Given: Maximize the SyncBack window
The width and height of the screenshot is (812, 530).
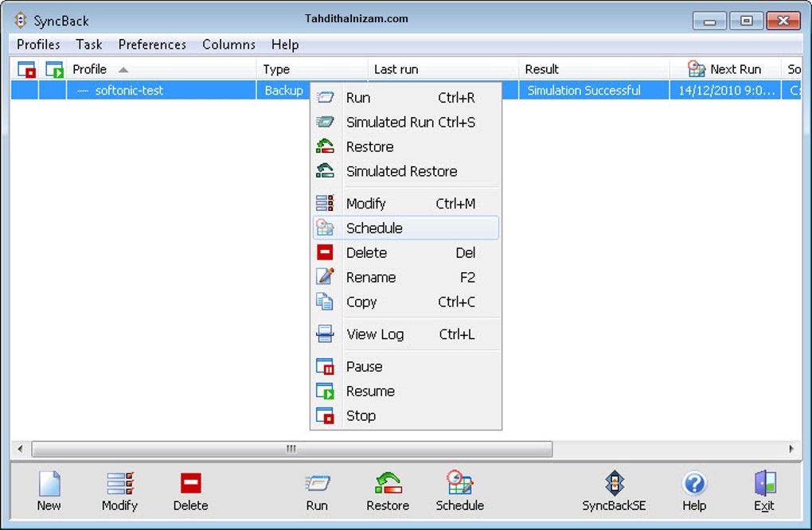Looking at the screenshot, I should pyautogui.click(x=746, y=21).
